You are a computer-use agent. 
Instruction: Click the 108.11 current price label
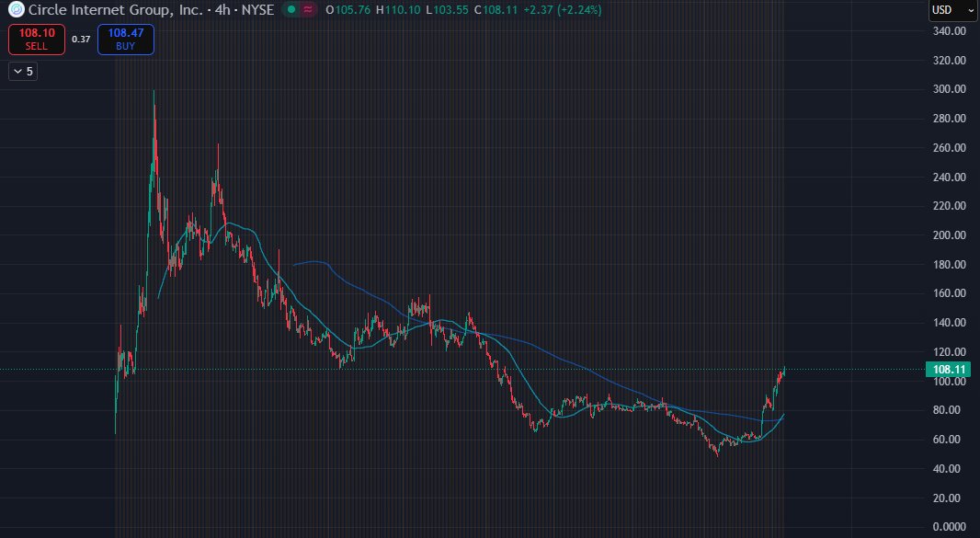coord(949,369)
